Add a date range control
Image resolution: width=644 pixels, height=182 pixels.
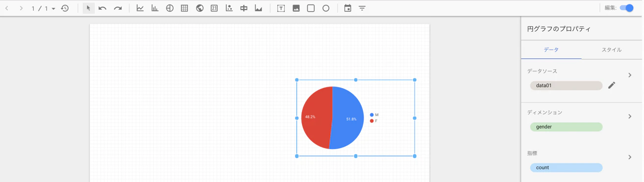[x=347, y=8]
